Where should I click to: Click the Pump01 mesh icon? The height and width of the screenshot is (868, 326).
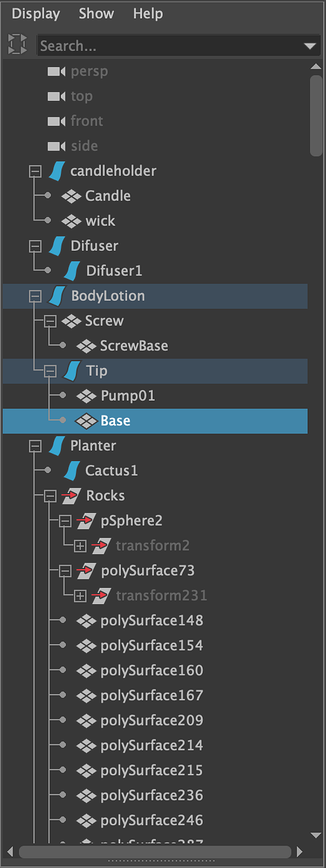87,396
